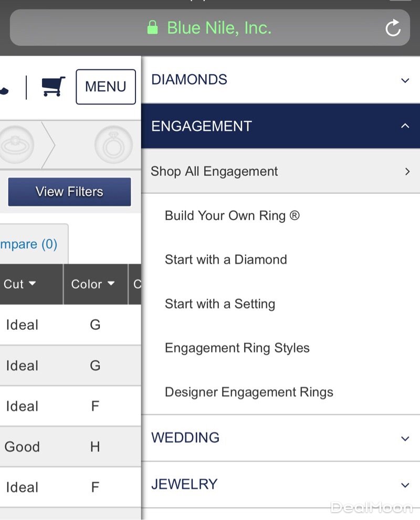Screen dimensions: 420x520
Task: Sort results by Cut column
Action: (20, 284)
